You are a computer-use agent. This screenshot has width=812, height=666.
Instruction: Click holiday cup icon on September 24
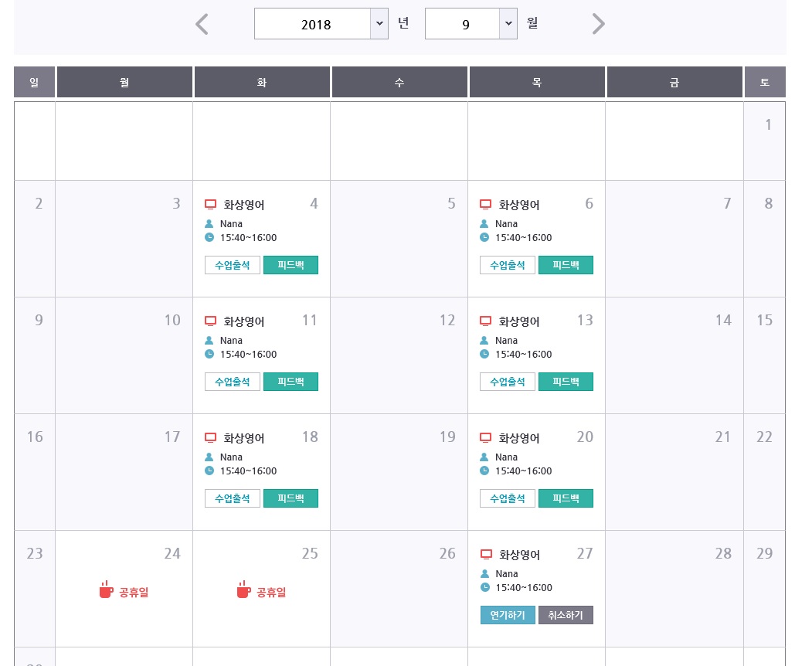tap(106, 590)
